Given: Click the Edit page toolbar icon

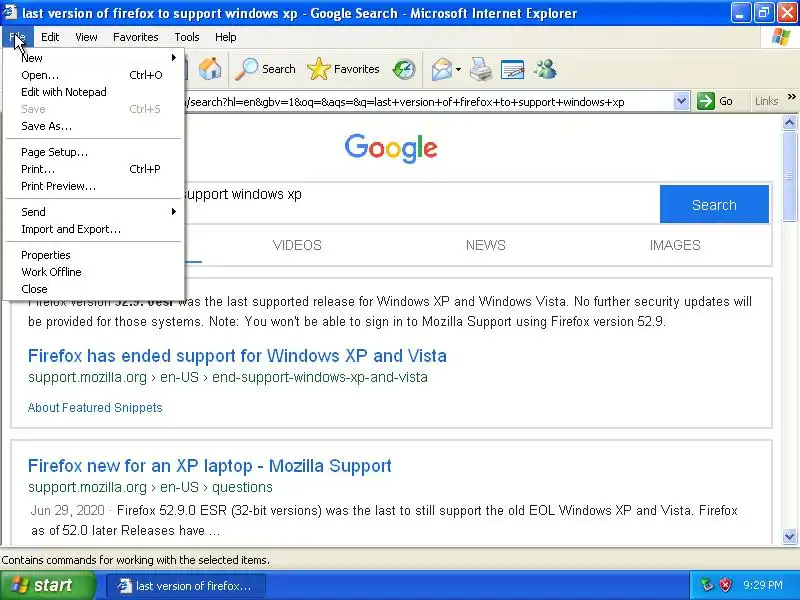Looking at the screenshot, I should click(512, 69).
